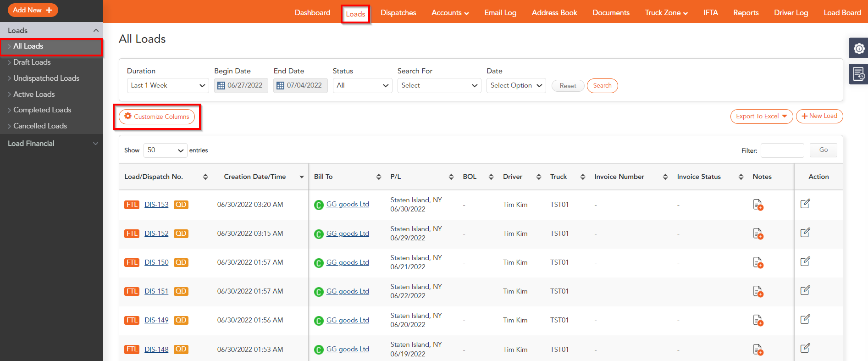
Task: Open the Date Select Option dropdown
Action: tap(516, 85)
